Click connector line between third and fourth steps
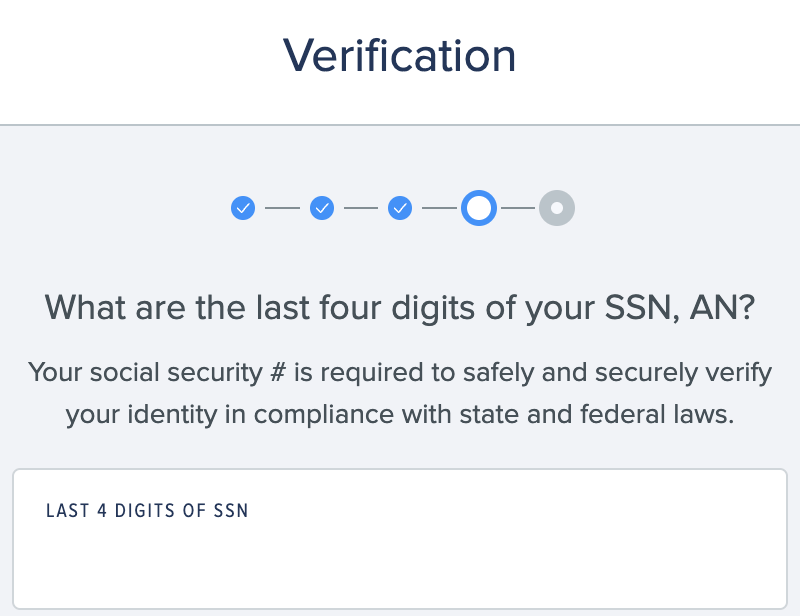800x616 pixels. point(439,208)
